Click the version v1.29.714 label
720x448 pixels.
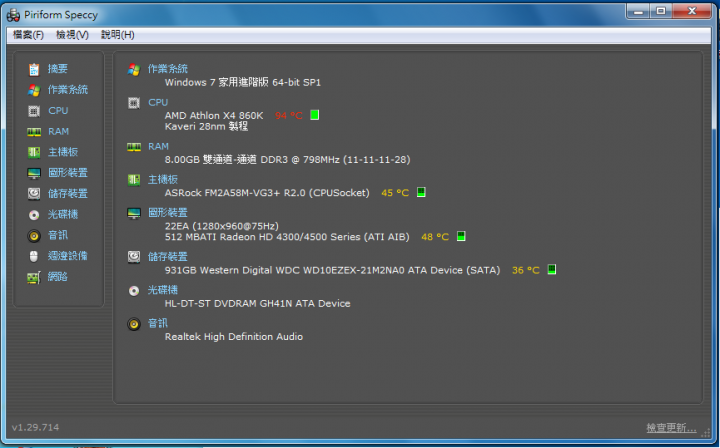click(x=35, y=427)
